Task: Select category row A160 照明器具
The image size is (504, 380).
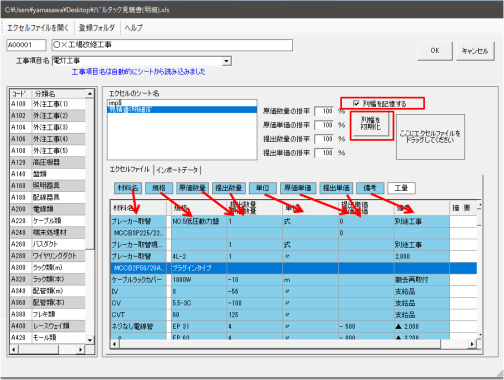Action: click(47, 186)
